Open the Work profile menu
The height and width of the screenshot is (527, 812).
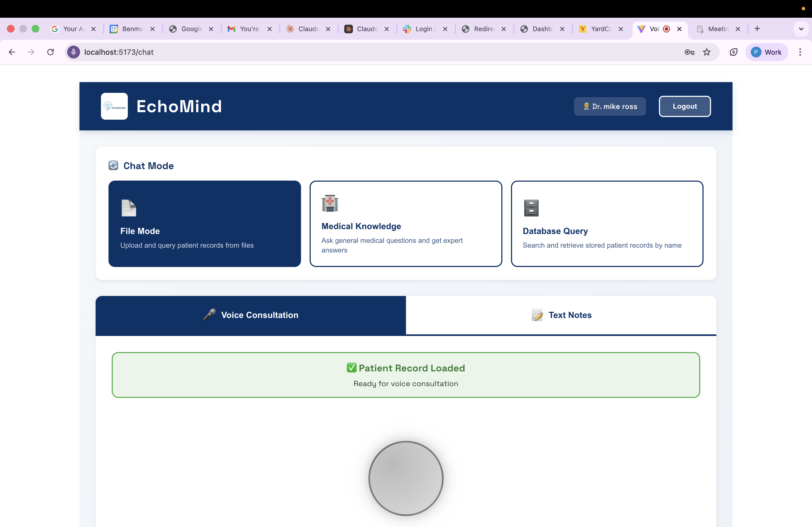[x=767, y=52]
